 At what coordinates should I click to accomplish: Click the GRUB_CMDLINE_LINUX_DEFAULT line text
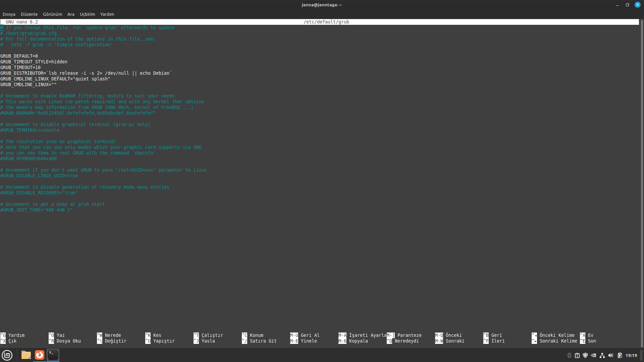coord(55,79)
